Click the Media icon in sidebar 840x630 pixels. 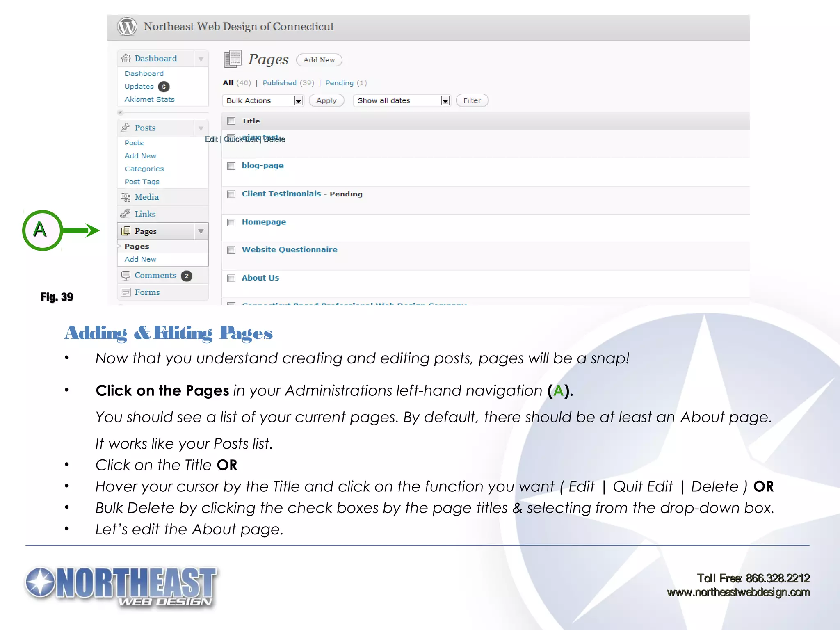(x=126, y=197)
